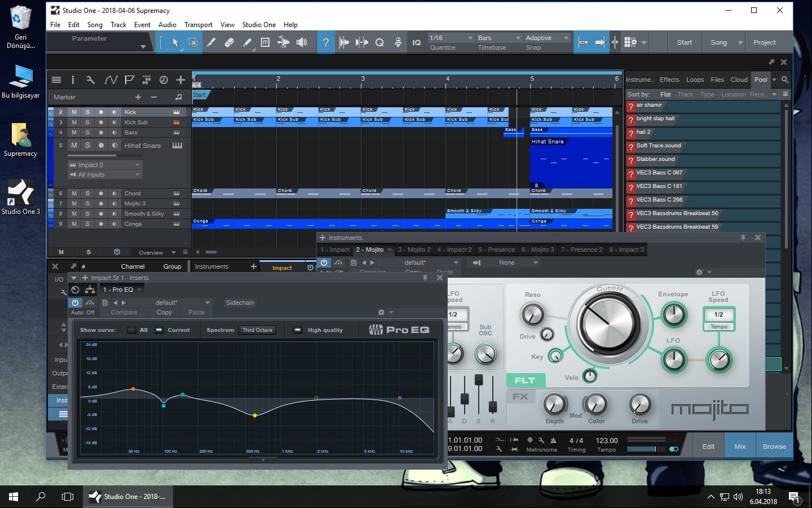Toggle High quality mode in Pro EQ
The height and width of the screenshot is (508, 812).
point(298,330)
